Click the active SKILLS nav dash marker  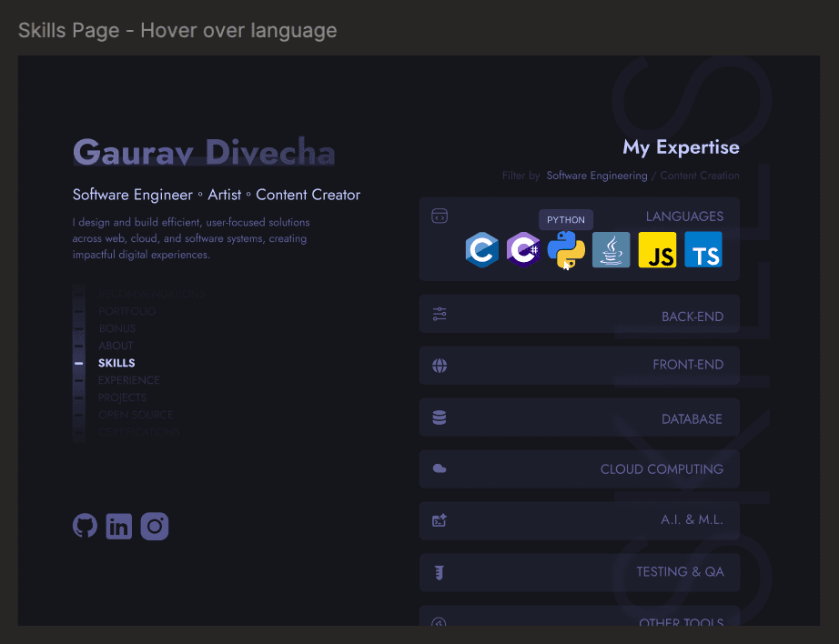[x=78, y=363]
